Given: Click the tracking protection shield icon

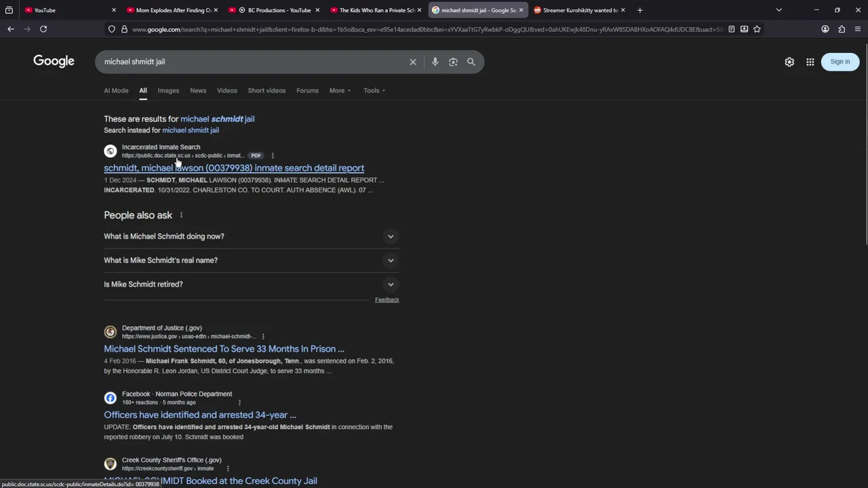Looking at the screenshot, I should [111, 29].
